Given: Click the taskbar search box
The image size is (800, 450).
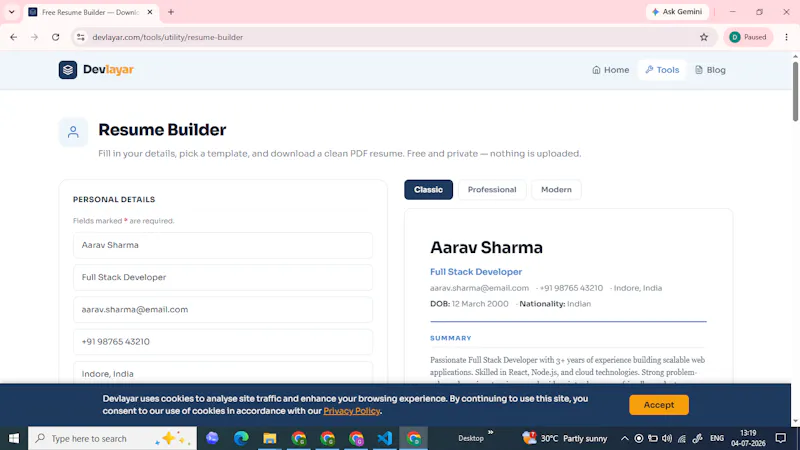Looking at the screenshot, I should tap(112, 438).
